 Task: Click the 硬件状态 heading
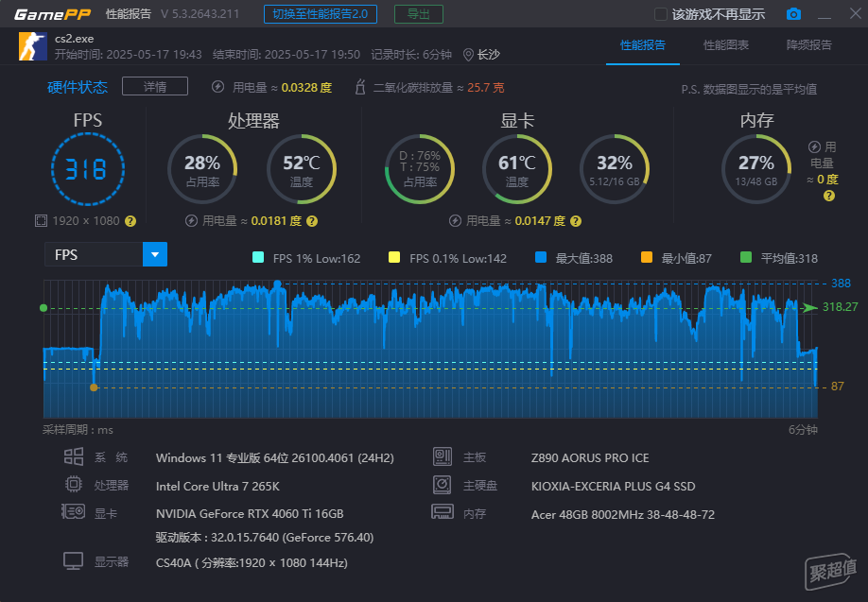pyautogui.click(x=78, y=87)
